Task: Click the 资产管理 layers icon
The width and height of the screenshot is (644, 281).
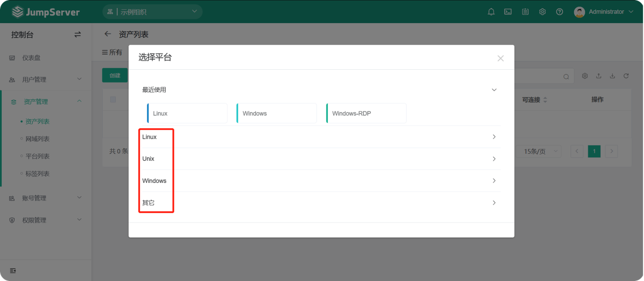Action: (14, 102)
